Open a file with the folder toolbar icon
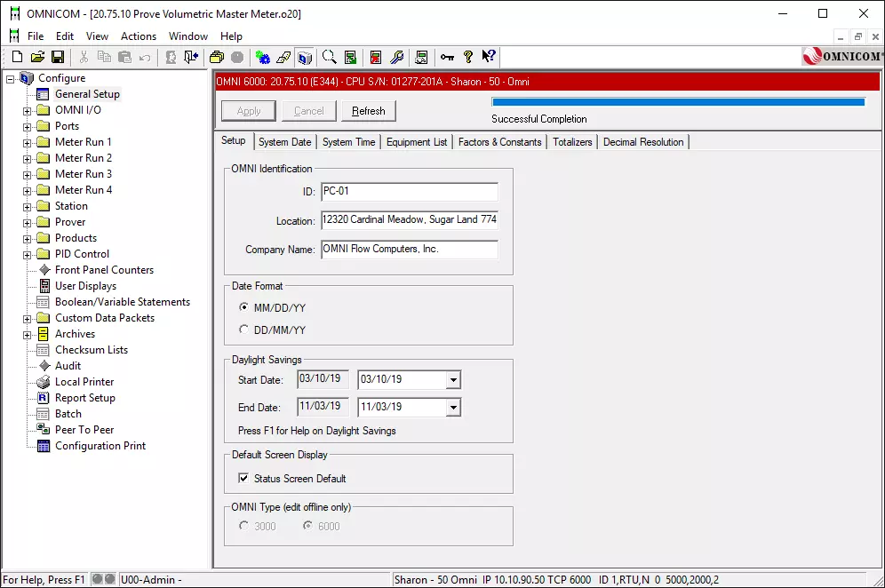Viewport: 885px width, 588px height. pyautogui.click(x=37, y=57)
